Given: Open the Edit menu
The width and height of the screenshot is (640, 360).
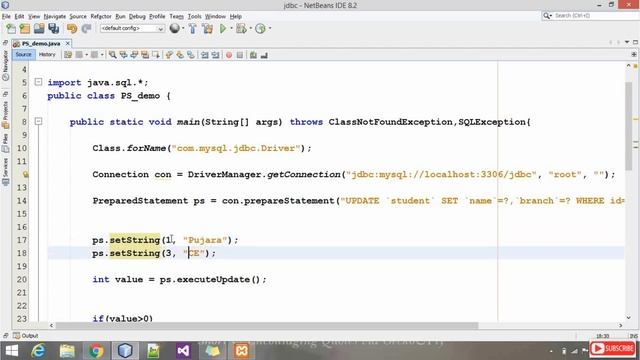Looking at the screenshot, I should tap(19, 16).
